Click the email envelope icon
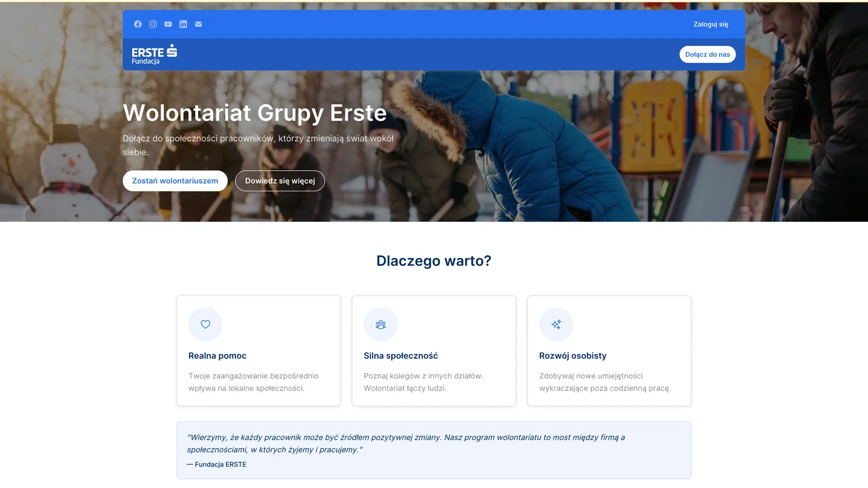The image size is (868, 488). coord(199,24)
